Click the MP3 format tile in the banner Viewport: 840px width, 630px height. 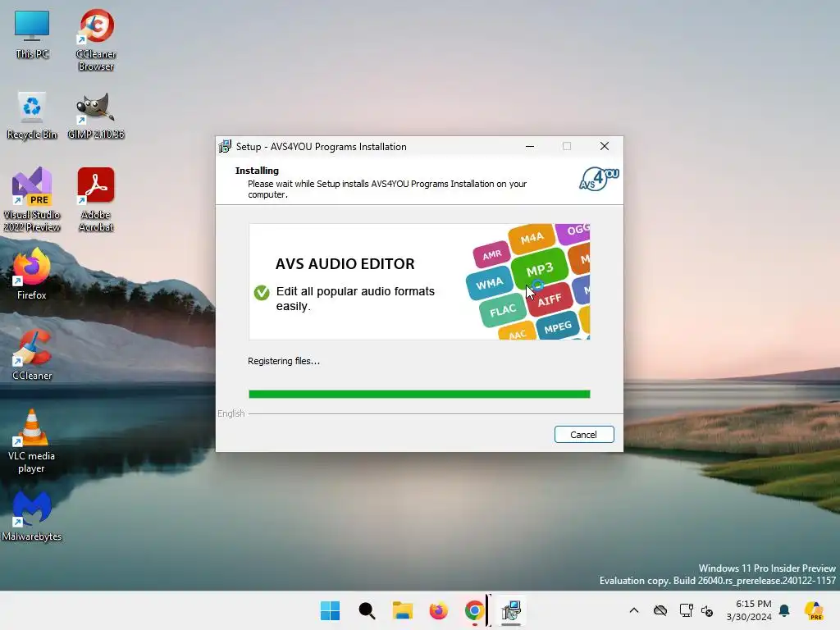(540, 269)
